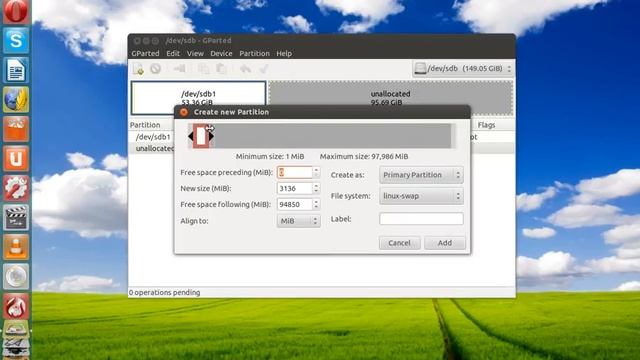
Task: Open LibreOffice Writer from the dock
Action: 16,70
